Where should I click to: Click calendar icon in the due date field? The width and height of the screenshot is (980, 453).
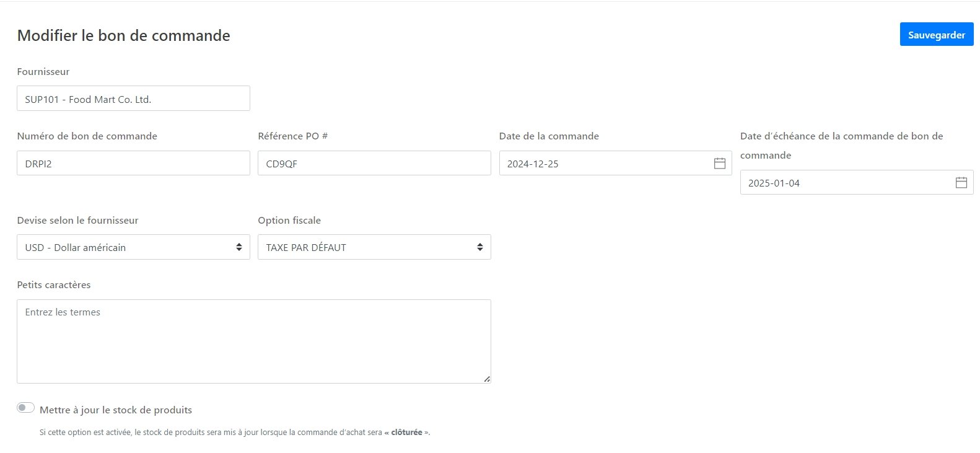961,183
